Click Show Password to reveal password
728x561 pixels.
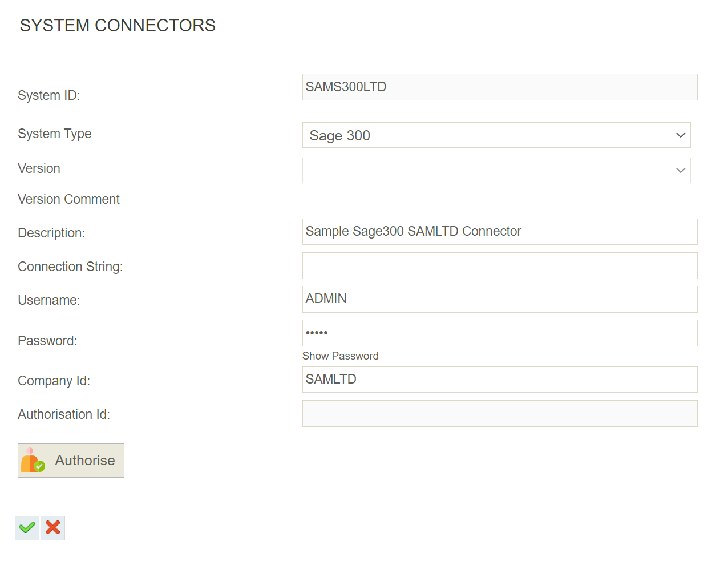340,356
